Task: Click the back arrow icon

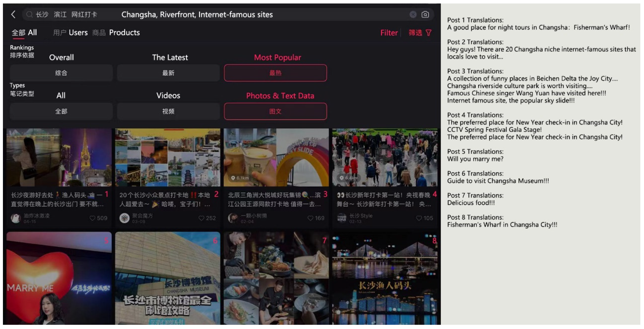Action: [x=14, y=14]
